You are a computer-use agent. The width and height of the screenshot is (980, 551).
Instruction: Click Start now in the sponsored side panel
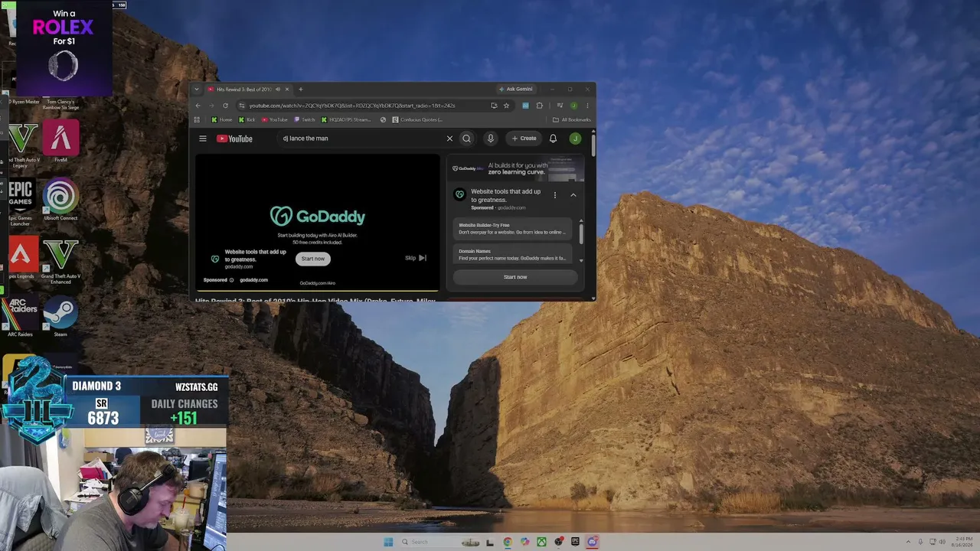pos(515,277)
